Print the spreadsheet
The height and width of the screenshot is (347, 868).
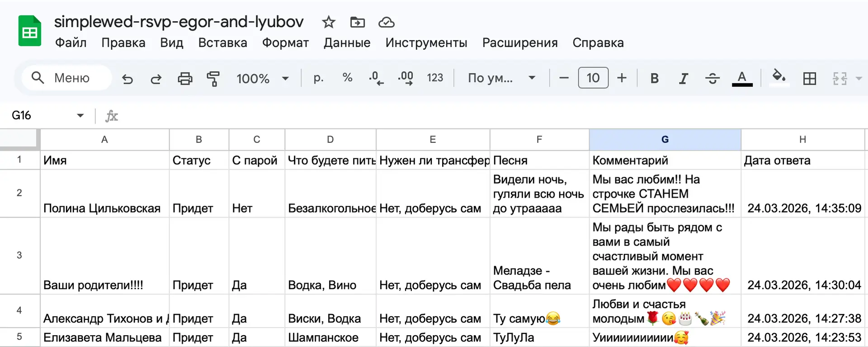coord(185,79)
